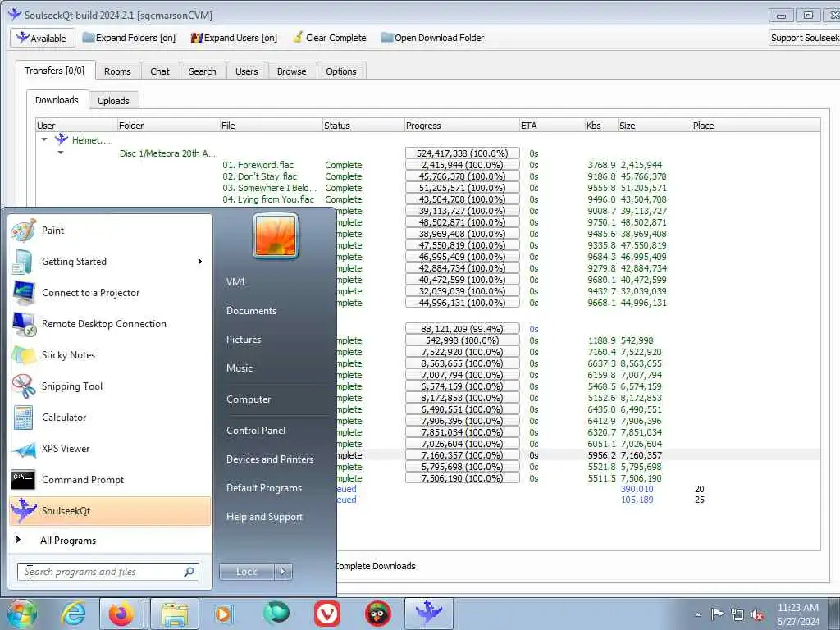
Task: Click the user account picture
Action: click(276, 235)
